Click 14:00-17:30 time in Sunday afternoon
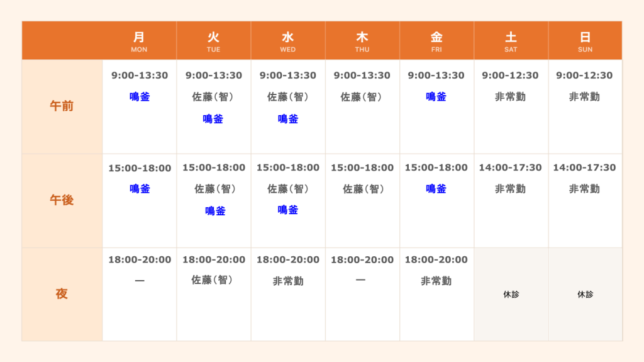644x362 pixels. pos(584,167)
